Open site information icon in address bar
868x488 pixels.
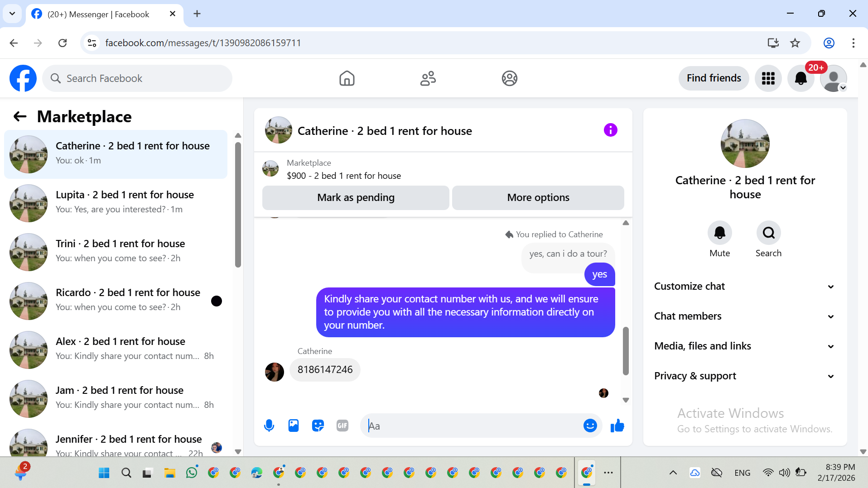[92, 43]
